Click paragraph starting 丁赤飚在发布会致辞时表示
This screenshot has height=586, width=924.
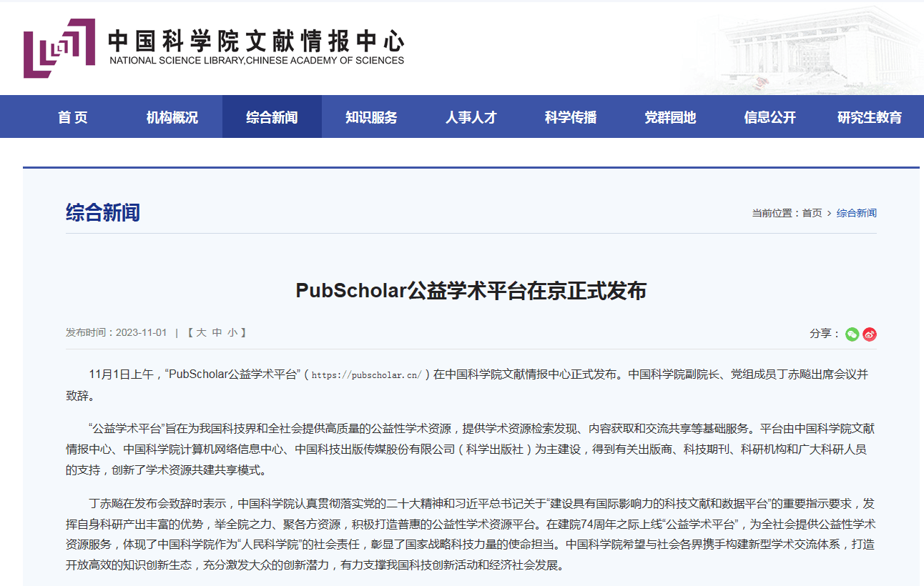471,535
